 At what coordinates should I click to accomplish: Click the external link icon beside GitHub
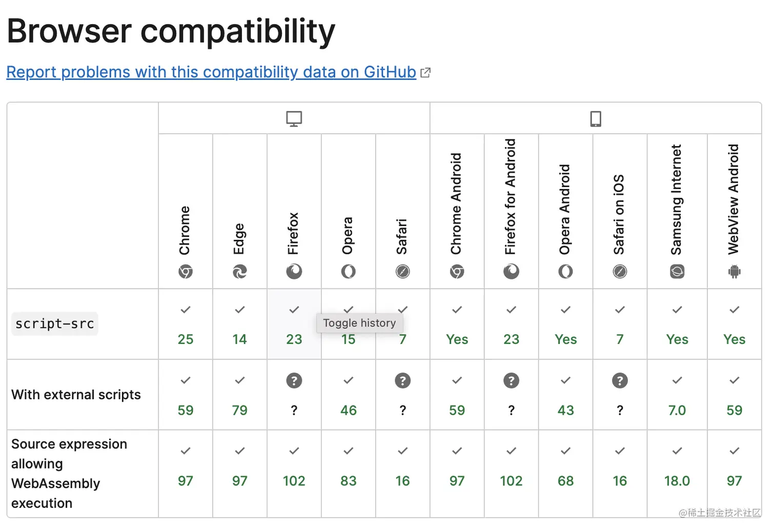tap(425, 73)
